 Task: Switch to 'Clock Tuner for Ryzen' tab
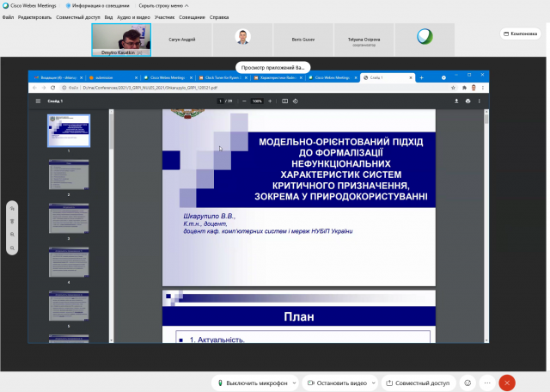(223, 77)
